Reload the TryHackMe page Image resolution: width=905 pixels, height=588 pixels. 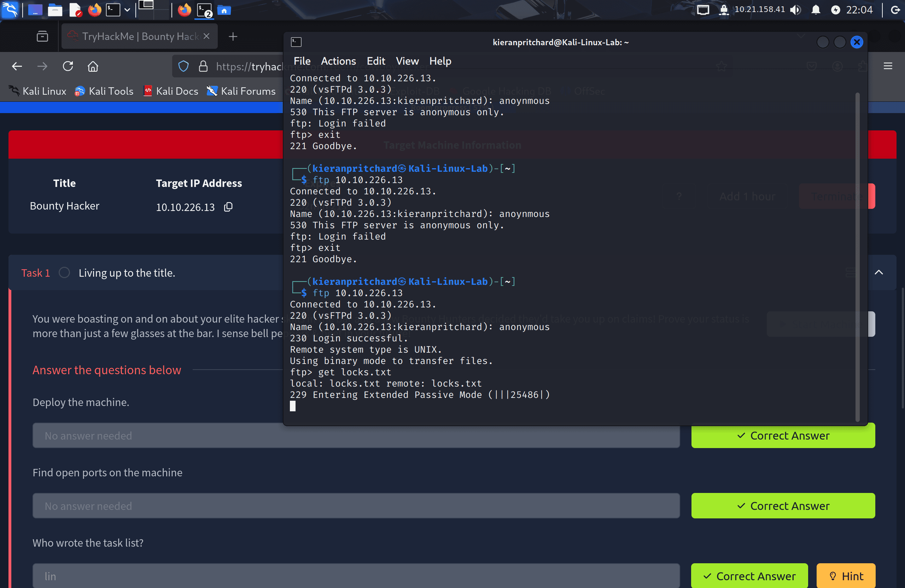[68, 66]
